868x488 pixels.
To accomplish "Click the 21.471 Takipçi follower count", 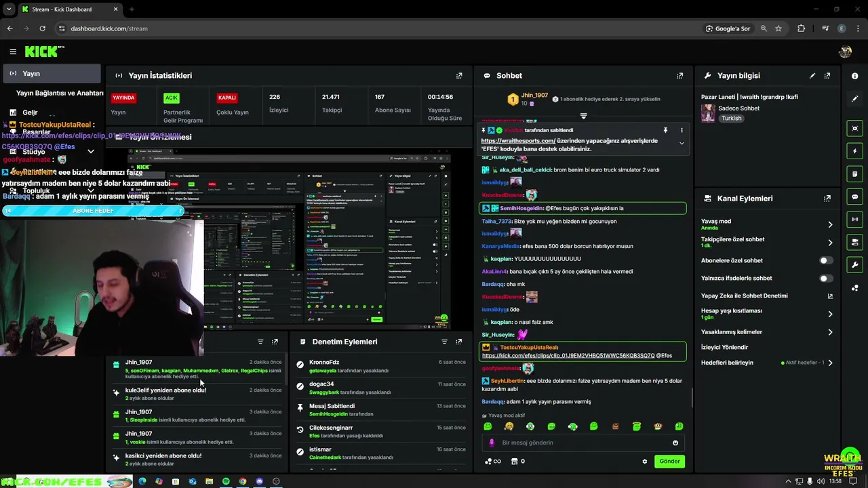I will [x=332, y=103].
